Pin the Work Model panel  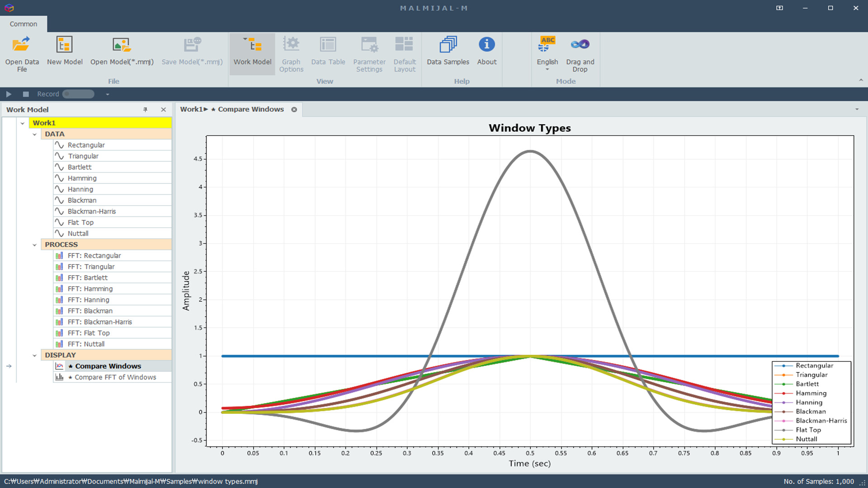tap(145, 110)
